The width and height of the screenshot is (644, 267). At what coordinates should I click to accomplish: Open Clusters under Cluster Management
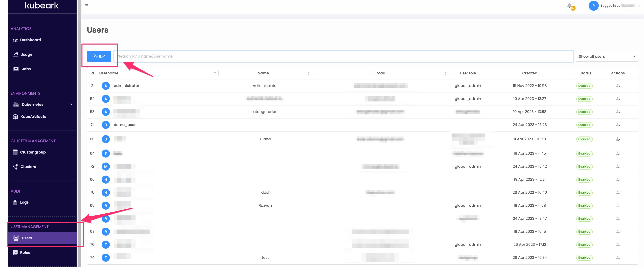click(28, 167)
